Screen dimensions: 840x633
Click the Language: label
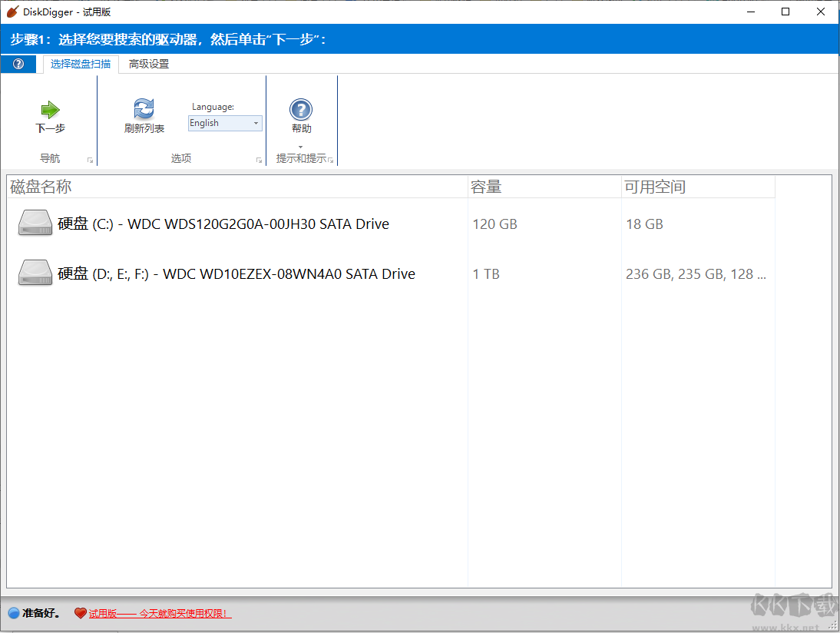213,107
